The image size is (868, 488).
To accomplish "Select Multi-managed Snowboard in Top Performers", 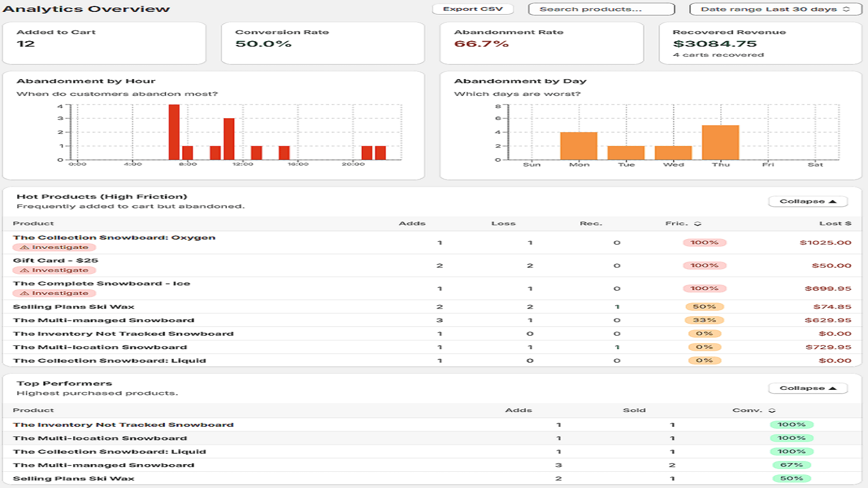I will pos(104,465).
